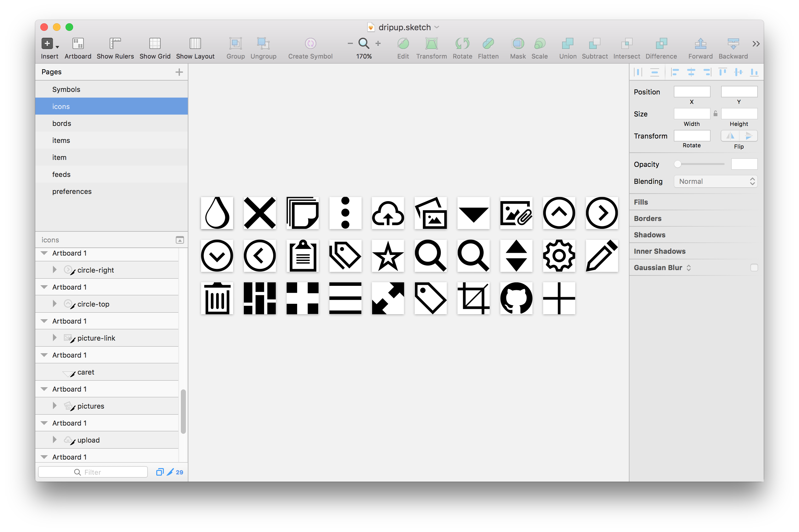This screenshot has width=799, height=532.
Task: Click the layer Filter search field
Action: [x=93, y=472]
